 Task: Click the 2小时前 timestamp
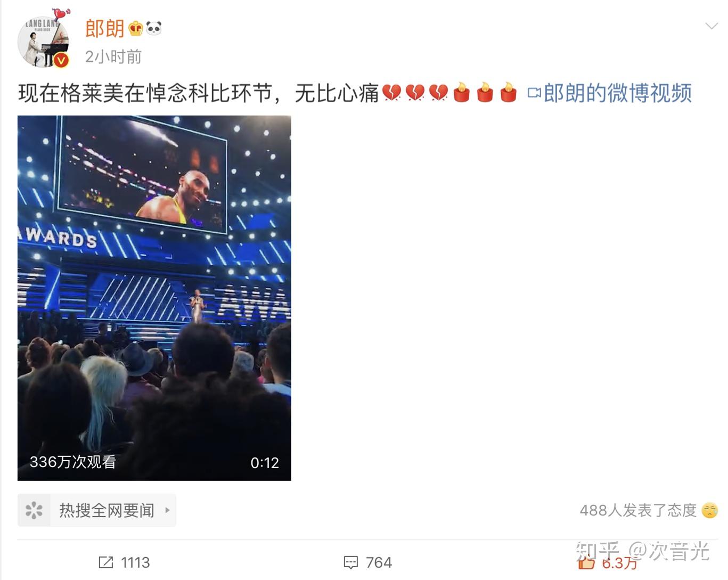113,56
